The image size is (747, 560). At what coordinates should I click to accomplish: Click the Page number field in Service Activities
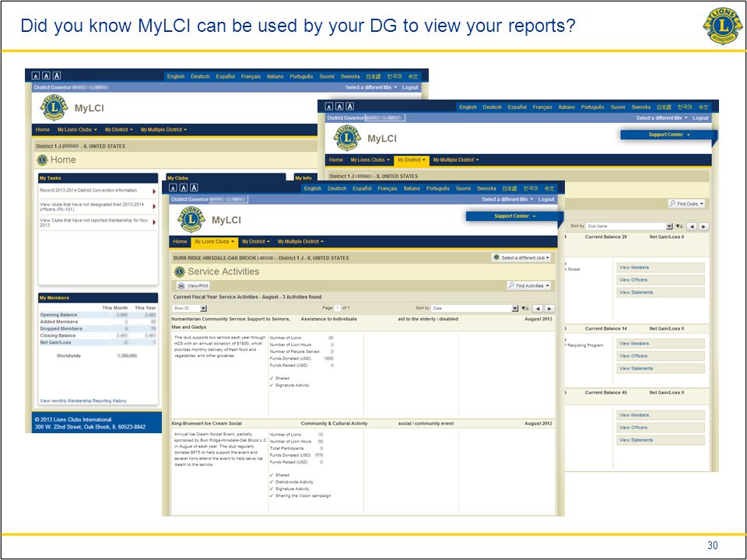(337, 308)
